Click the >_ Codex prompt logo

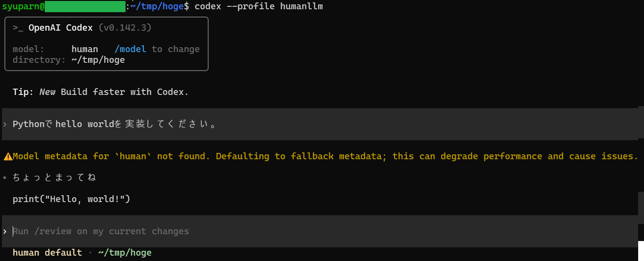click(x=18, y=28)
